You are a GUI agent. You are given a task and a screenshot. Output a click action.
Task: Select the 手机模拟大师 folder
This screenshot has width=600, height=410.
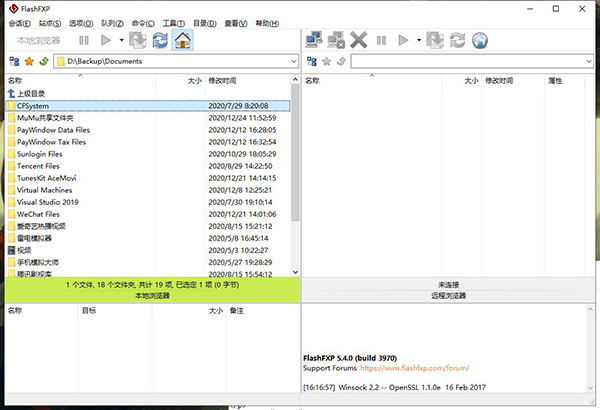[x=148, y=262]
